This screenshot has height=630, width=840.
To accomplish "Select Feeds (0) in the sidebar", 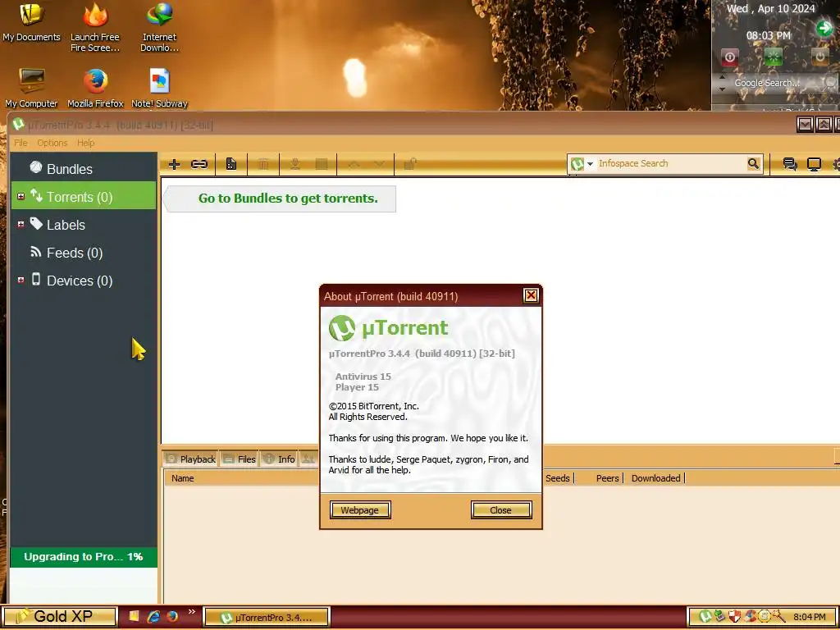I will coord(84,253).
